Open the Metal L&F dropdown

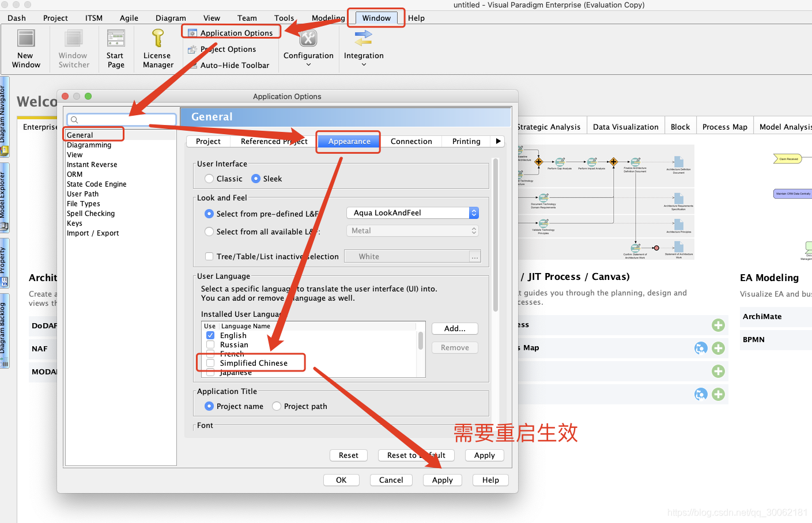[413, 231]
